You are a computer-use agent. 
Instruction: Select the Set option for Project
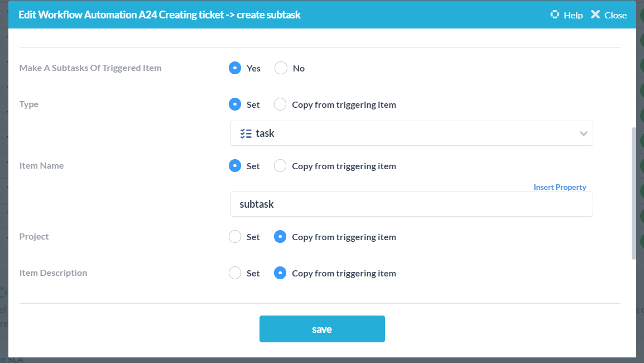click(x=235, y=236)
